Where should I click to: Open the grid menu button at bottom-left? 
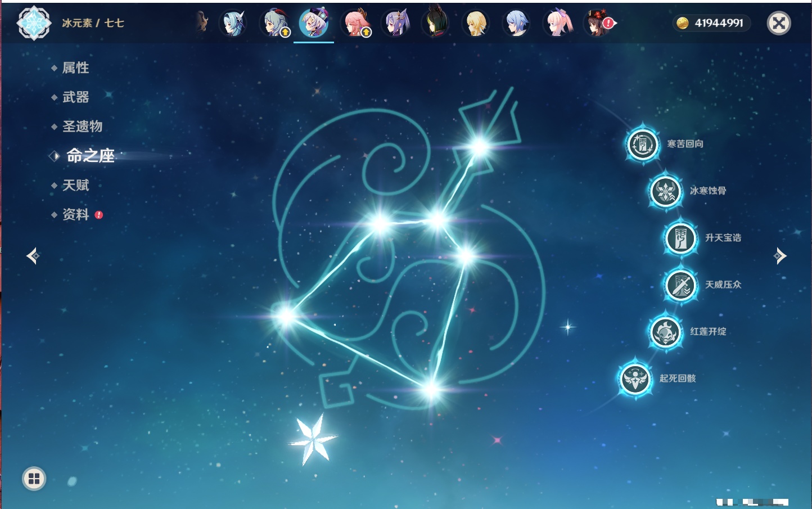coord(34,479)
